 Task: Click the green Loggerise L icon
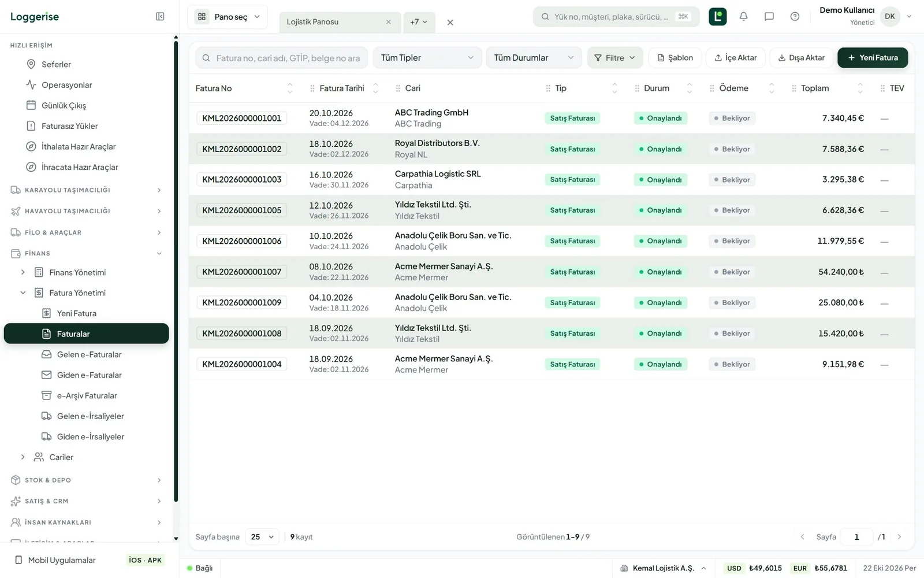click(718, 17)
